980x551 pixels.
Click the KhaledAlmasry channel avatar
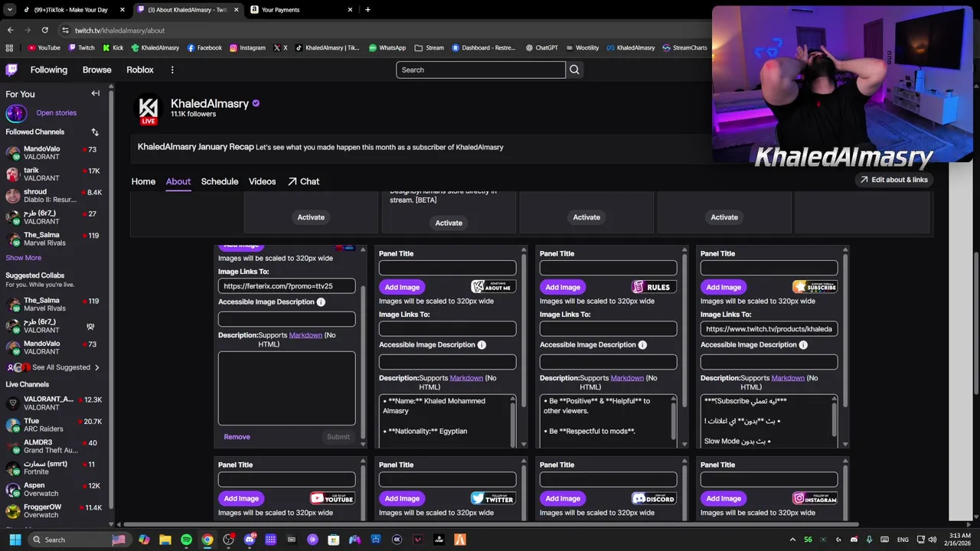[149, 109]
